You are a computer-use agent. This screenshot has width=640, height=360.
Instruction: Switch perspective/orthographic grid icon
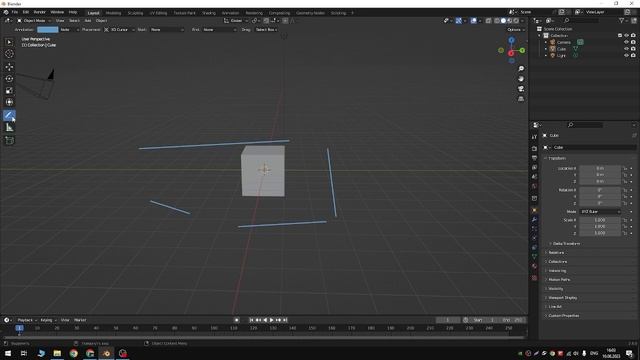(521, 99)
